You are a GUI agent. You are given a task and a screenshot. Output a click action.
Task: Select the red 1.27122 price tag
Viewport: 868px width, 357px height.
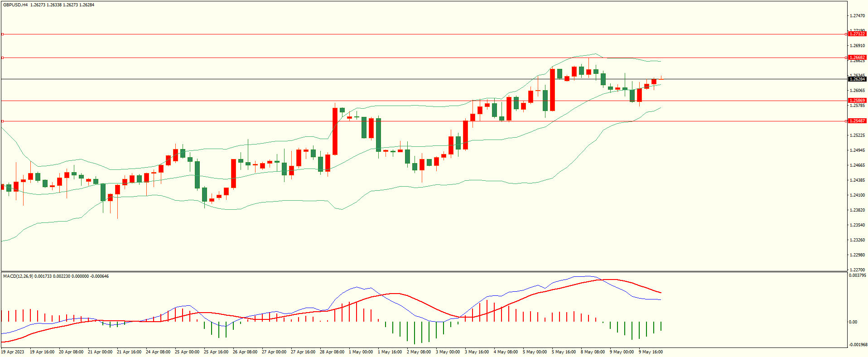coord(857,34)
